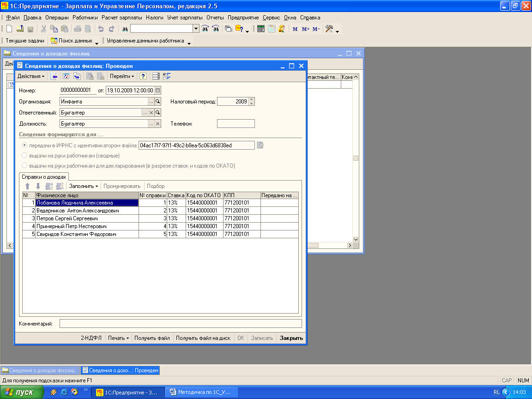Click the Open file icon in main toolbar
532x399 pixels.
point(20,29)
